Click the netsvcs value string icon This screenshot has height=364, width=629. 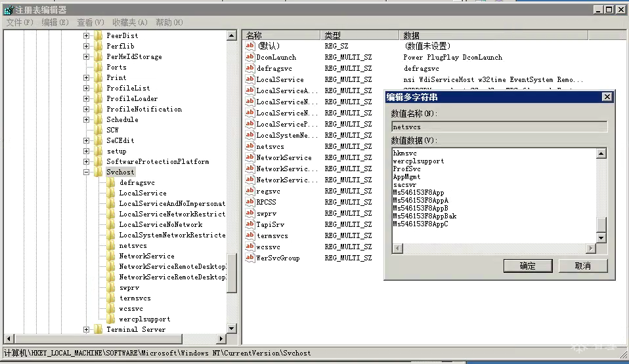(250, 146)
